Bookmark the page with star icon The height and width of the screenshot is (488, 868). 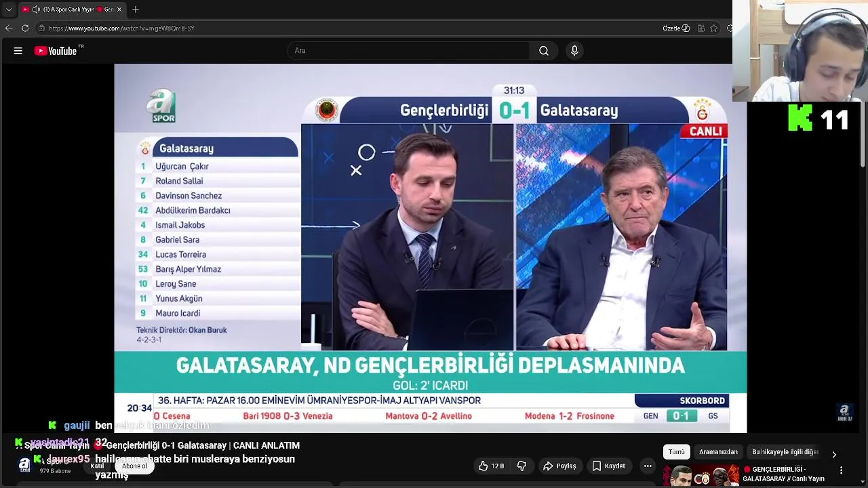tap(714, 28)
